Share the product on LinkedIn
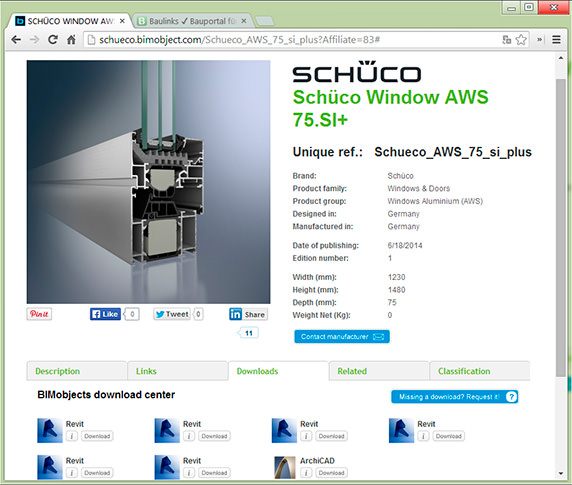 pos(248,314)
